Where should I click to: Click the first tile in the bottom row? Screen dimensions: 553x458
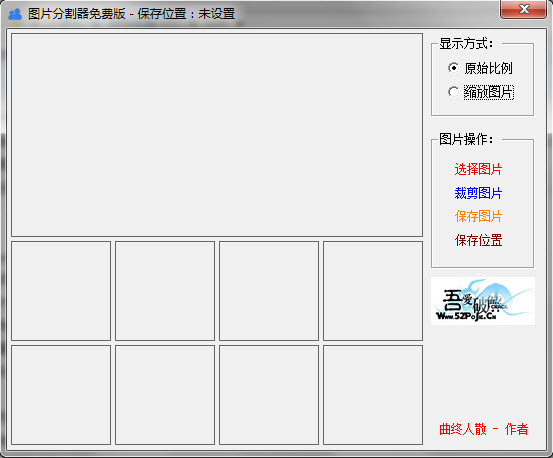pos(61,395)
